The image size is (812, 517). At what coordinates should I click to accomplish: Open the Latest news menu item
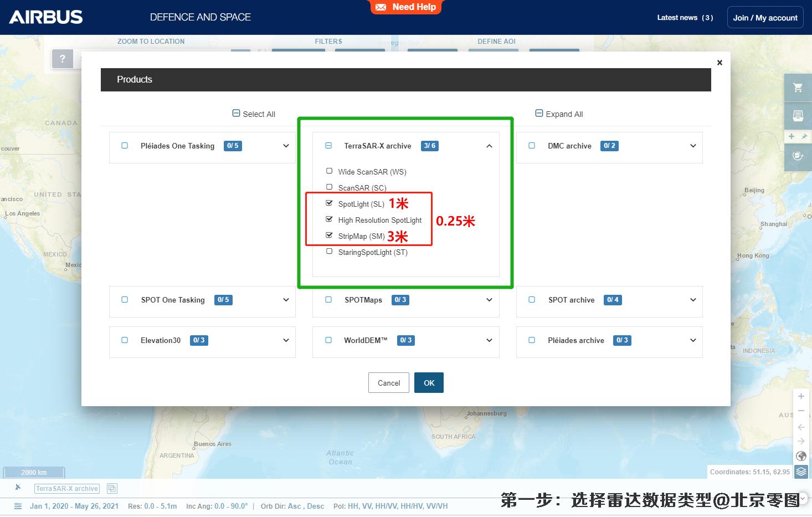point(685,18)
